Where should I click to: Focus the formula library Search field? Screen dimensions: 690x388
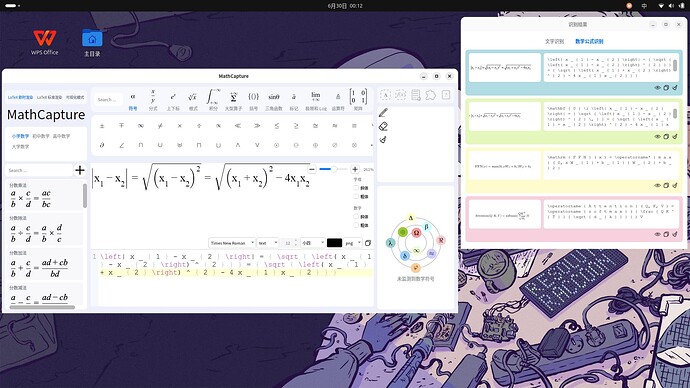click(39, 170)
